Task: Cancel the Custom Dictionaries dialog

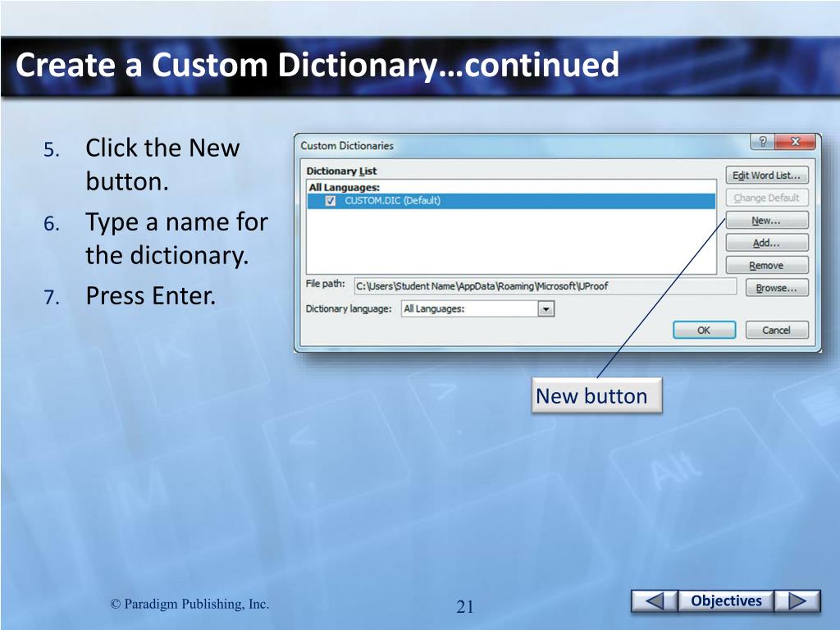Action: [x=777, y=330]
